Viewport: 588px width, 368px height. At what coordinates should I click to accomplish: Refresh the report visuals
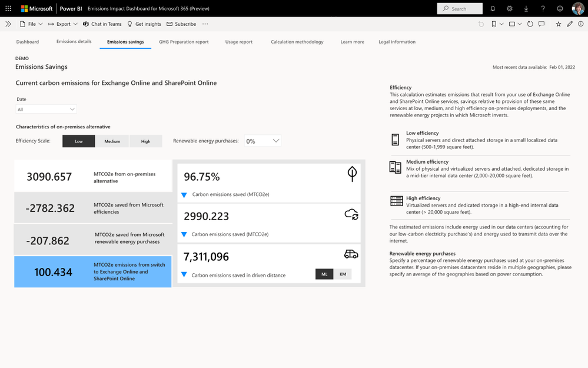tap(530, 24)
